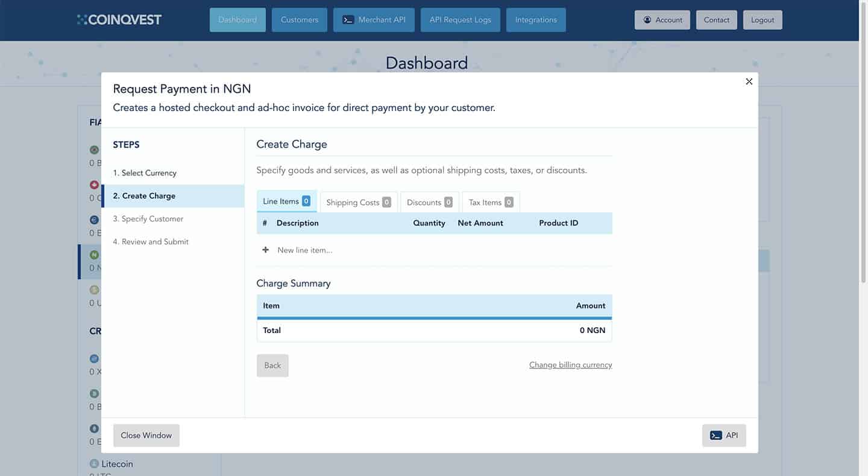This screenshot has height=476, width=868.
Task: Open the Discounts tab
Action: [429, 202]
